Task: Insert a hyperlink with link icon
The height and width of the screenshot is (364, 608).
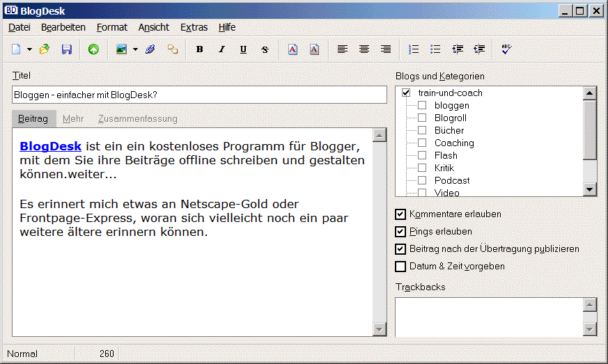Action: (x=173, y=49)
